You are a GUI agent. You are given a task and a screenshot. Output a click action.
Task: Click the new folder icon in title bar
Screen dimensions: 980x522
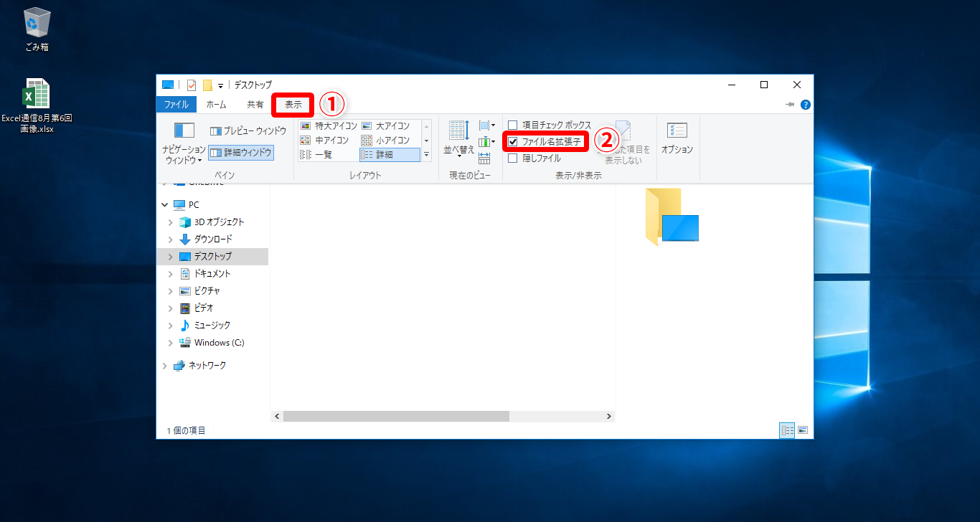207,85
